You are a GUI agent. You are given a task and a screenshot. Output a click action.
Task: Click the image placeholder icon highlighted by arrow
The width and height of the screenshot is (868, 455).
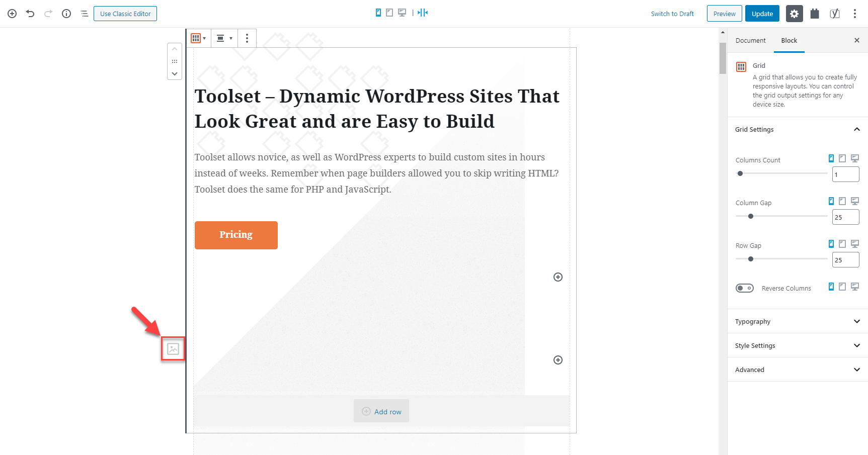point(173,347)
